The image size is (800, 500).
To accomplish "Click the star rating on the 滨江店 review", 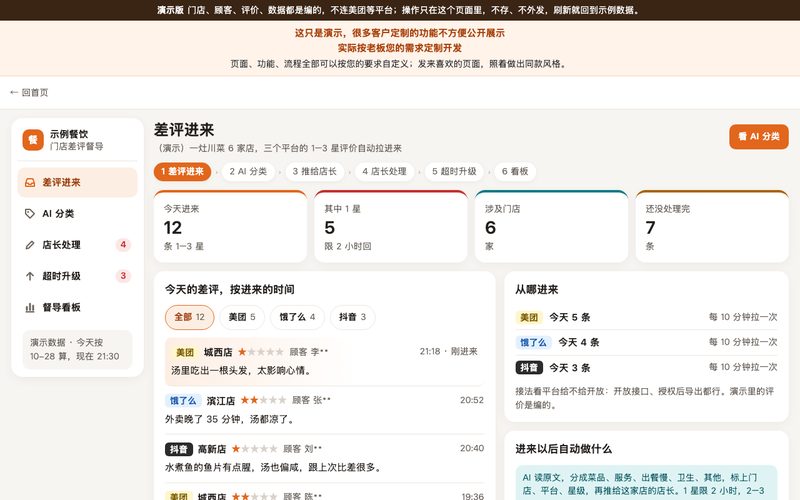I will coord(263,400).
